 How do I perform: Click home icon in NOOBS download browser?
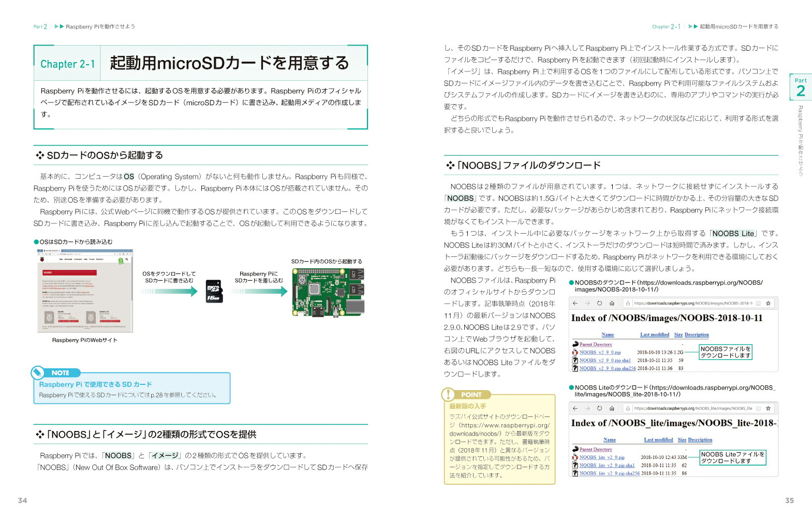coord(612,304)
